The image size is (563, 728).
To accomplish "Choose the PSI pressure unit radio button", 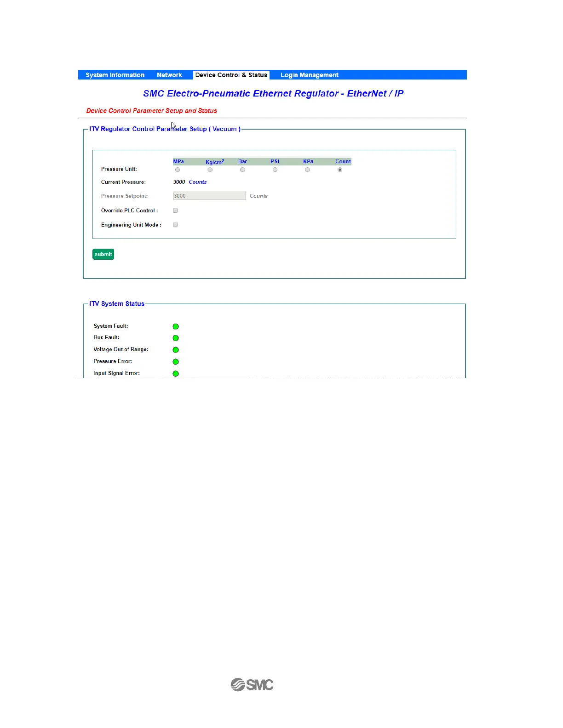I will click(275, 170).
